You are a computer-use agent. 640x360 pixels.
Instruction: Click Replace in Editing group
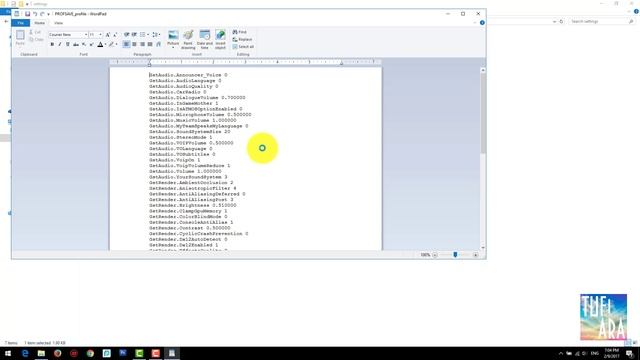coord(242,39)
